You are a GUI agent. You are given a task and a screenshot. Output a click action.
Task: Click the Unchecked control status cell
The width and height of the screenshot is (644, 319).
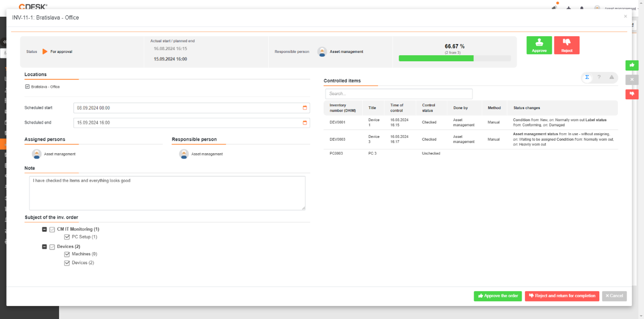point(431,153)
